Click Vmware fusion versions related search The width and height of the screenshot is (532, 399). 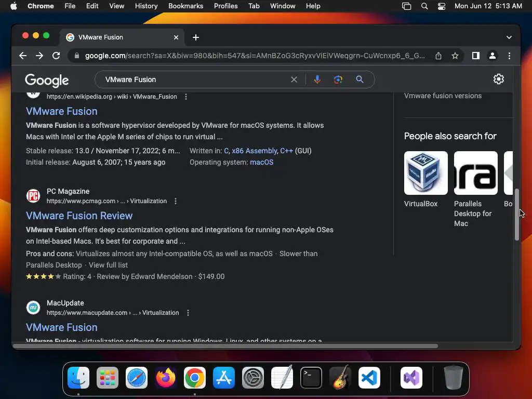tap(443, 96)
